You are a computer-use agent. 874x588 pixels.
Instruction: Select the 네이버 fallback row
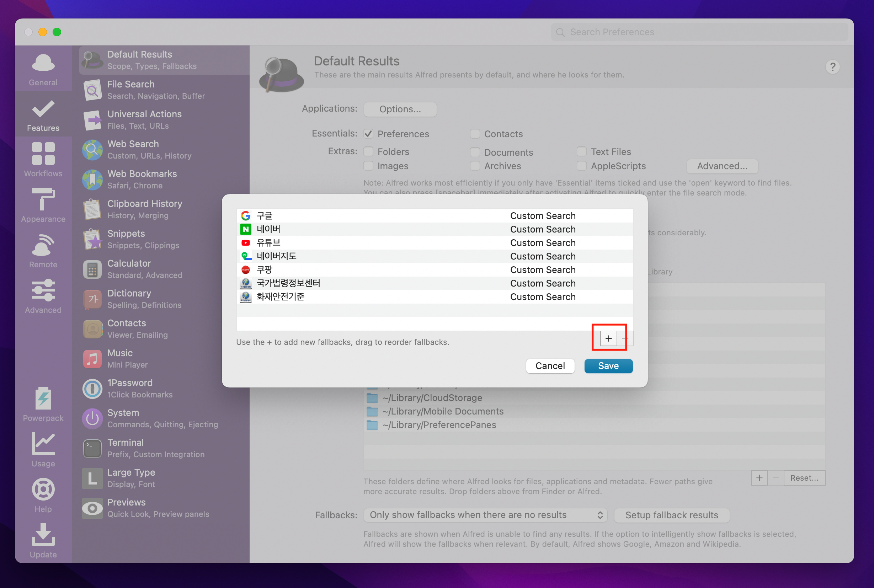[x=435, y=229]
